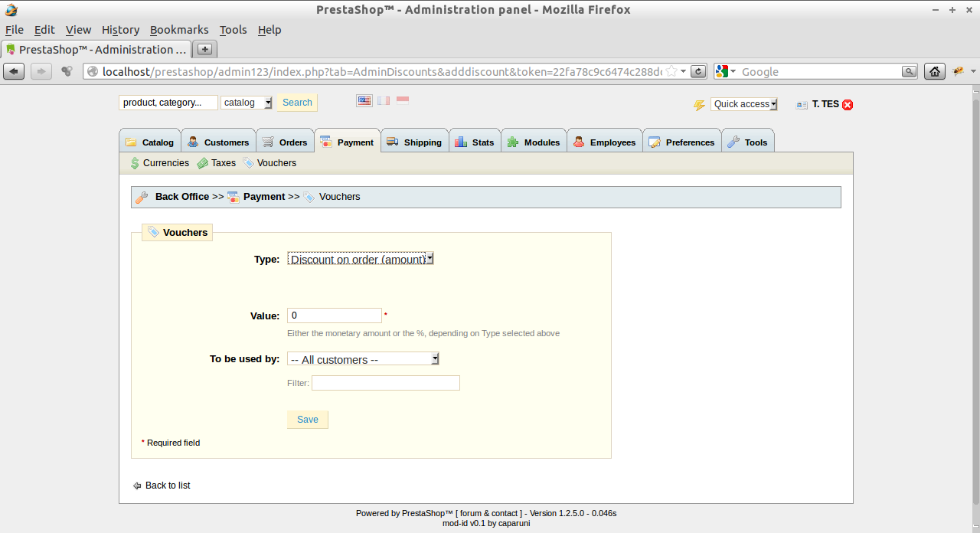
Task: Click the Google search magnifier icon
Action: (909, 71)
